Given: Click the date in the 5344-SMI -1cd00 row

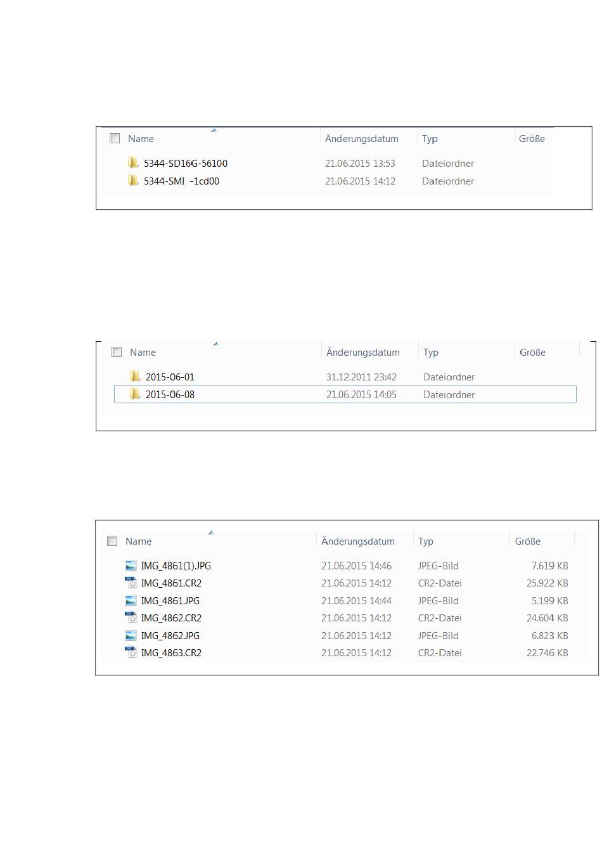Looking at the screenshot, I should click(360, 181).
